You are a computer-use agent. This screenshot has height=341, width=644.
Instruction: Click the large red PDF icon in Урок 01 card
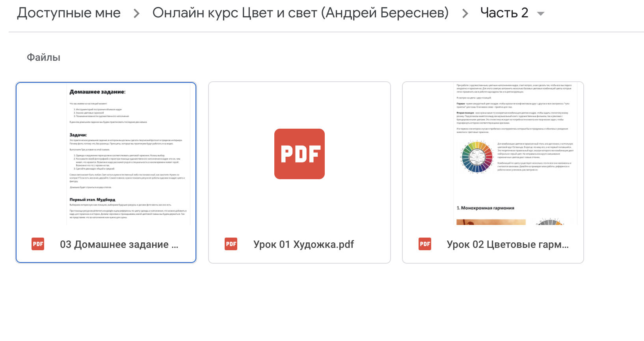[300, 154]
